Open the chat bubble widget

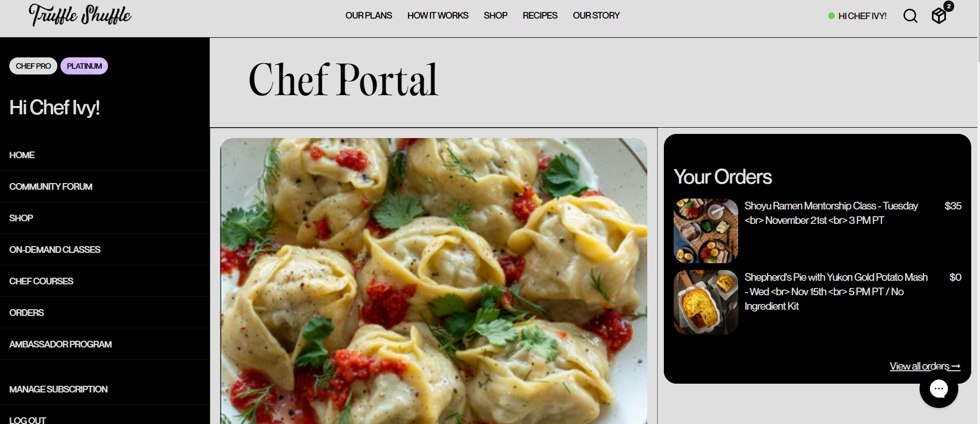[939, 388]
